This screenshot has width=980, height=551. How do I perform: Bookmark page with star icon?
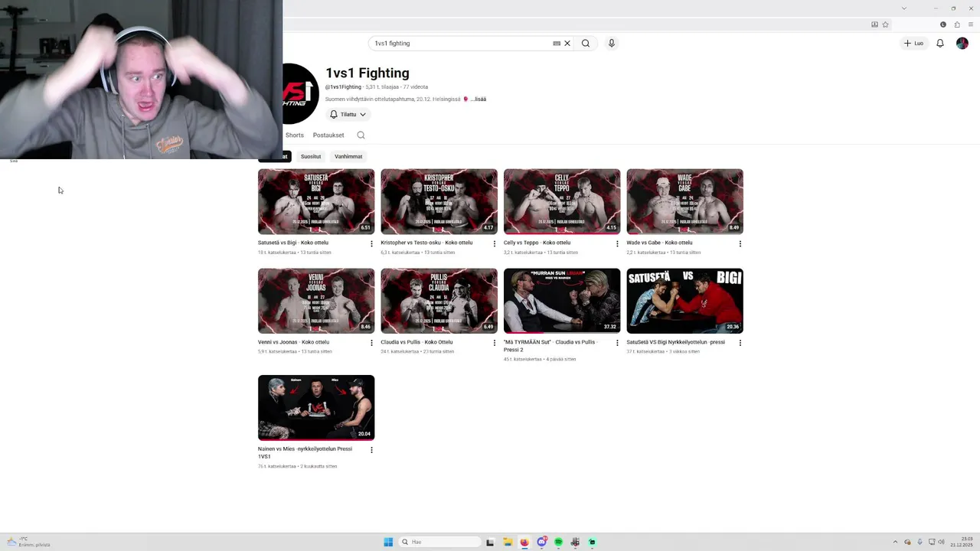tap(885, 24)
